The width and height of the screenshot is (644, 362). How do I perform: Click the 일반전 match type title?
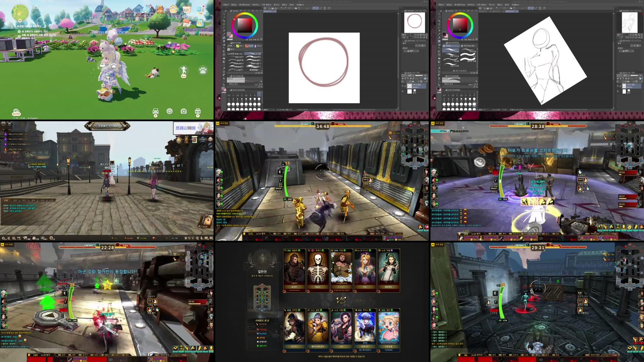coord(262,271)
